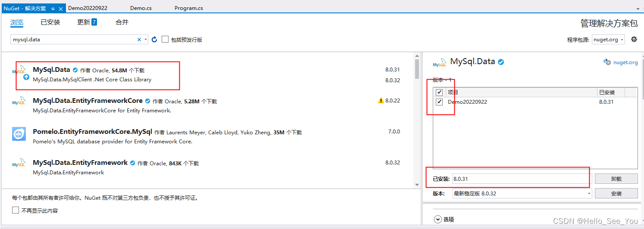Close the NuGet solution tab
This screenshot has height=229, width=644.
pos(60,9)
